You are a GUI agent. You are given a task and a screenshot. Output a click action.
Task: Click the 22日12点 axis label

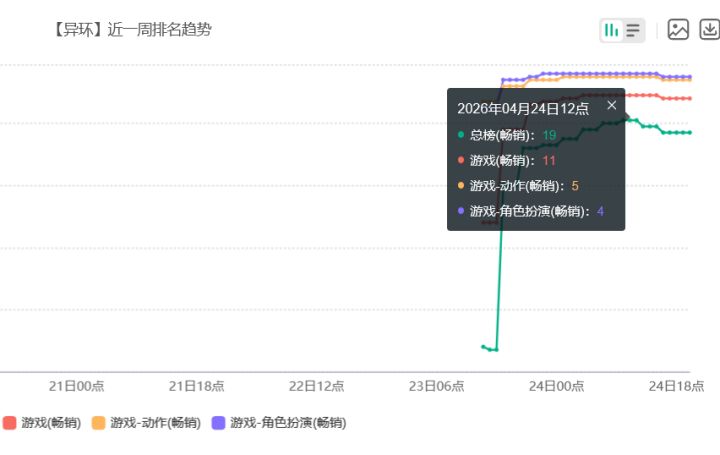(316, 386)
